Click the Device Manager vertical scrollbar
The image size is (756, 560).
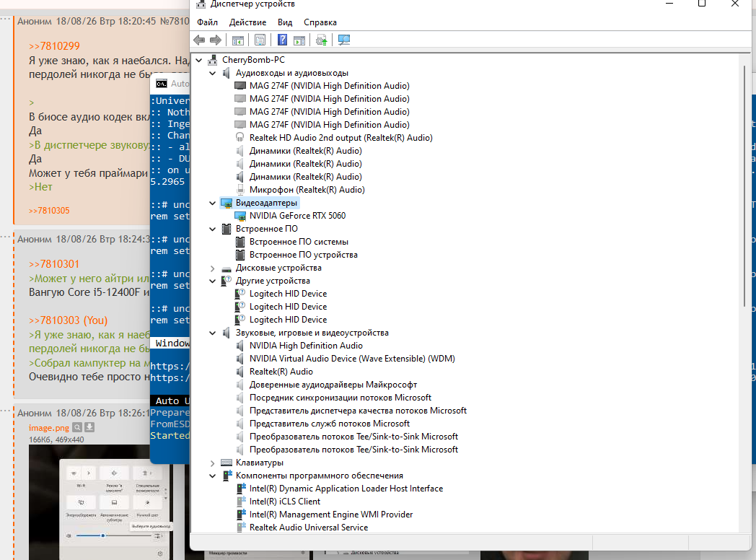coord(745,186)
